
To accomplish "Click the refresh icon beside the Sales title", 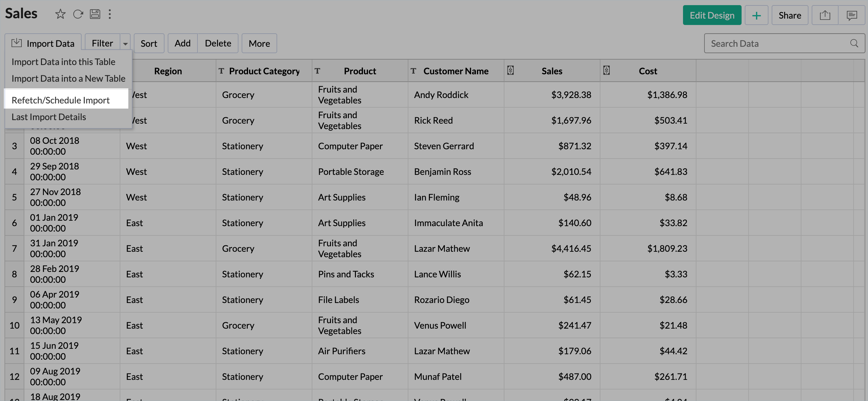I will click(78, 14).
